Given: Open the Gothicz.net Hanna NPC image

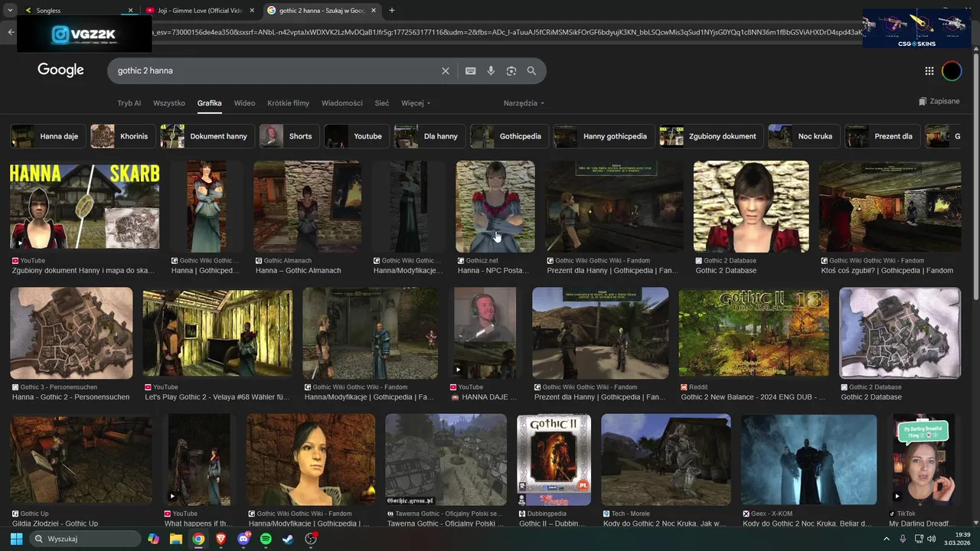Looking at the screenshot, I should pos(495,207).
